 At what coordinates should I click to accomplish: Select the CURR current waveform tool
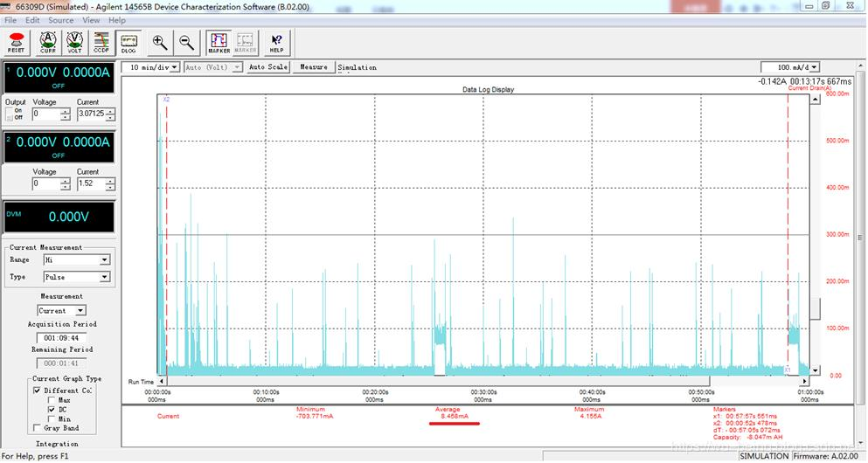[48, 42]
